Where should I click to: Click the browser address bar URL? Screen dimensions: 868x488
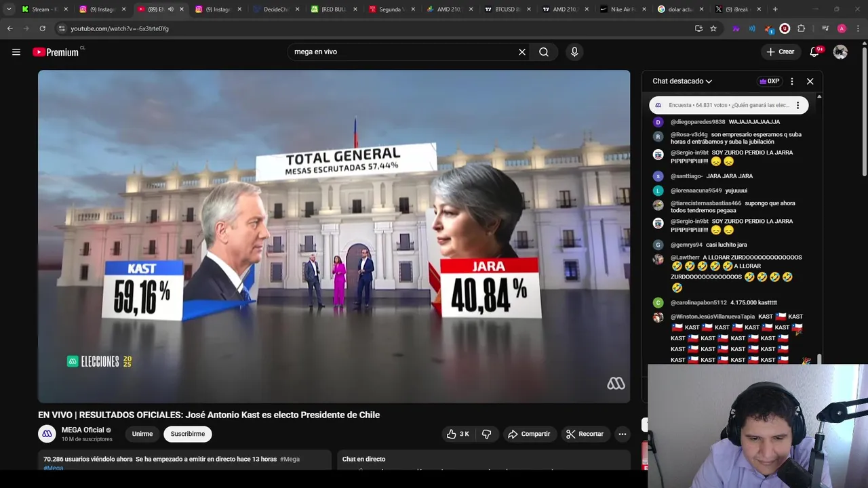coord(120,28)
